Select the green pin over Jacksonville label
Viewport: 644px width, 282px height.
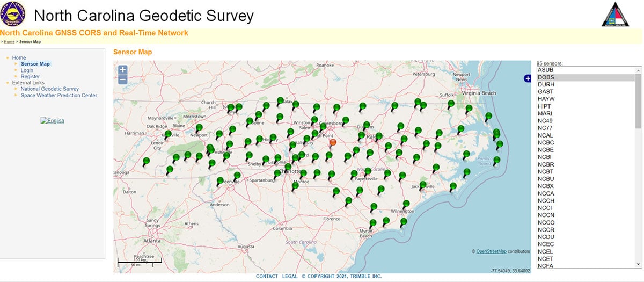423,185
